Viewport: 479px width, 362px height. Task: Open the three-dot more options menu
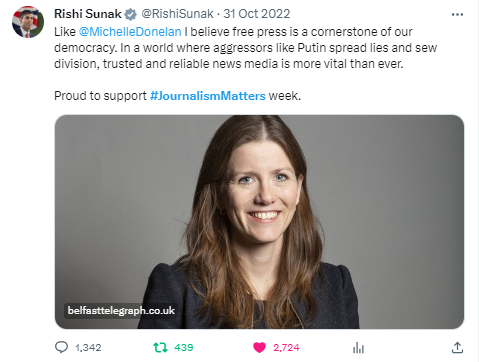(x=457, y=14)
